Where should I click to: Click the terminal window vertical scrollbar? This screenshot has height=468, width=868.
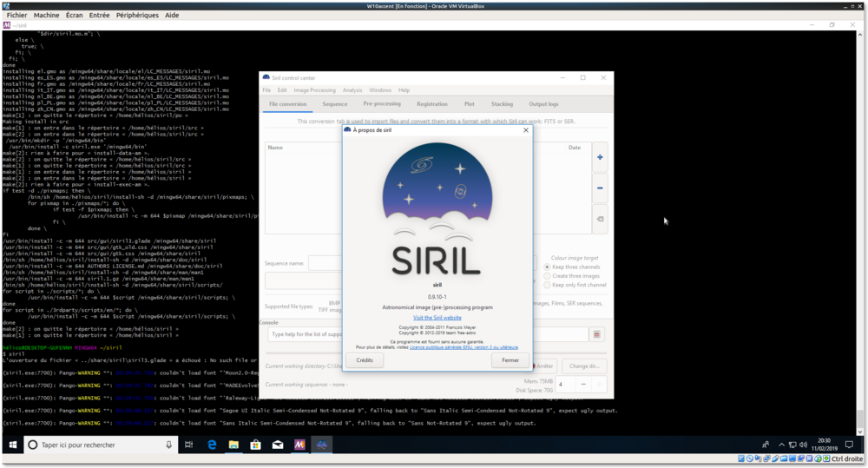tap(859, 233)
